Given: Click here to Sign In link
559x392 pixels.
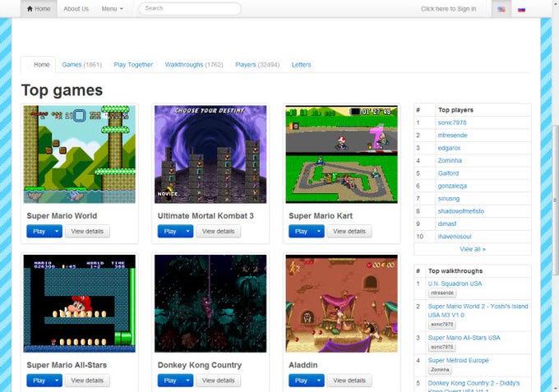Looking at the screenshot, I should [x=448, y=9].
